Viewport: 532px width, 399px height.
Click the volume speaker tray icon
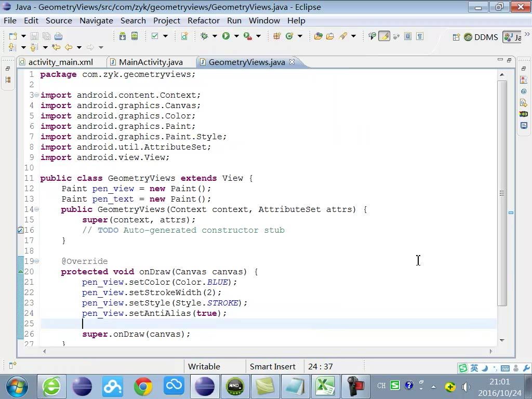466,387
